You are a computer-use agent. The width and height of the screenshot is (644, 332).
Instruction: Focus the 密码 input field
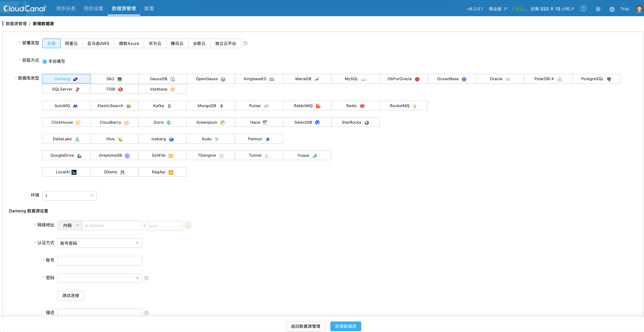click(99, 278)
